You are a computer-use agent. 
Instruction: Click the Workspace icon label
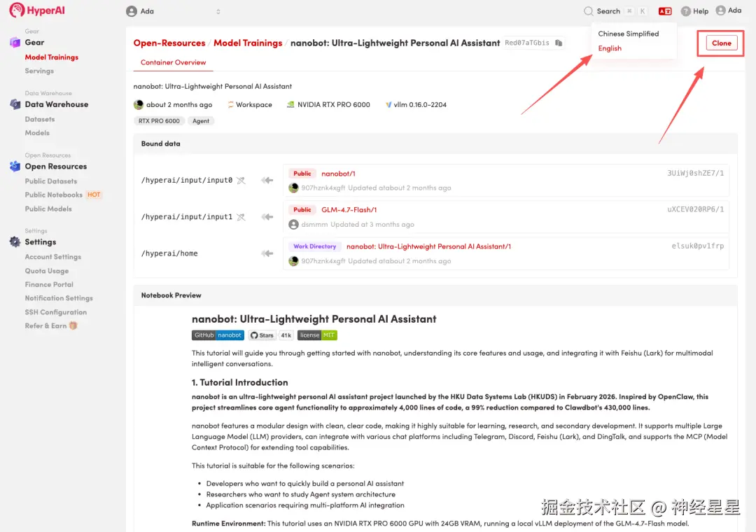point(250,105)
